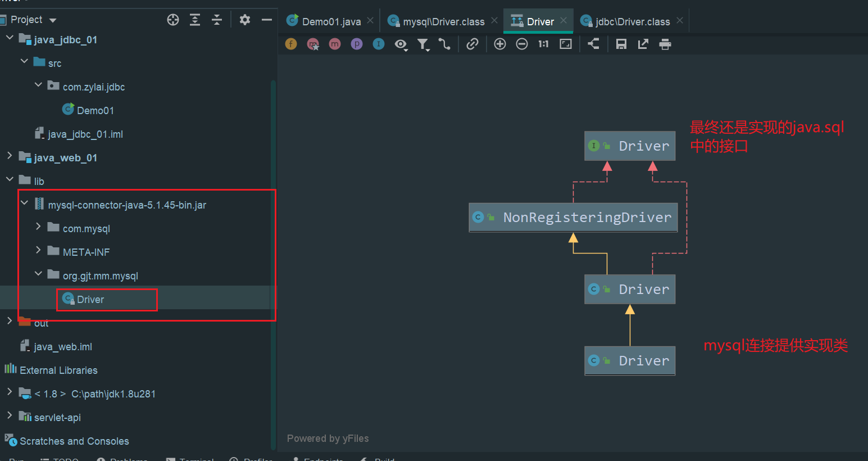The image size is (868, 461).
Task: Click the java_jdbc_01 module name
Action: pos(65,40)
